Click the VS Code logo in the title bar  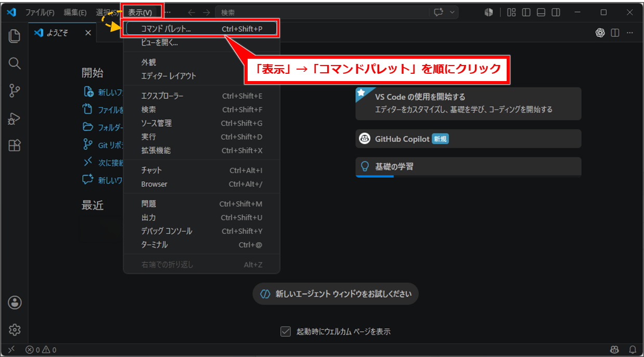(12, 12)
